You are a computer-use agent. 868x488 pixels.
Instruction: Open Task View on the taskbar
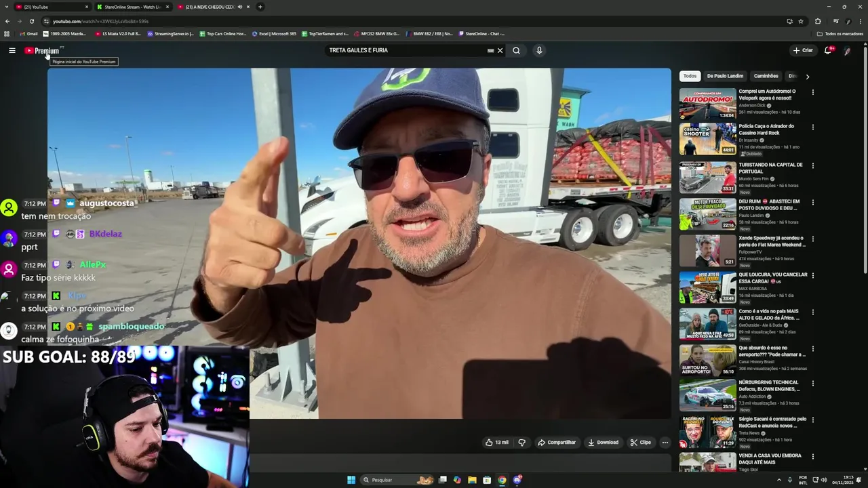click(x=443, y=480)
